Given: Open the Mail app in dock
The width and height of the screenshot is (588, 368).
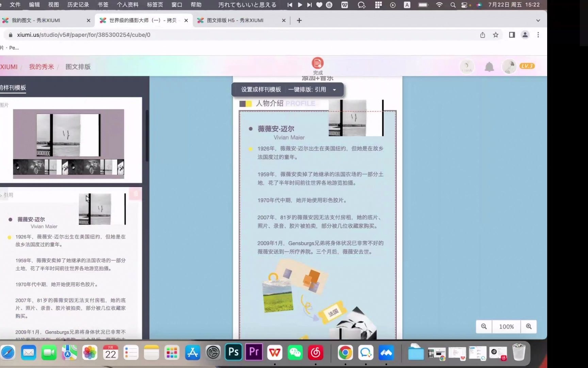Looking at the screenshot, I should (x=29, y=353).
